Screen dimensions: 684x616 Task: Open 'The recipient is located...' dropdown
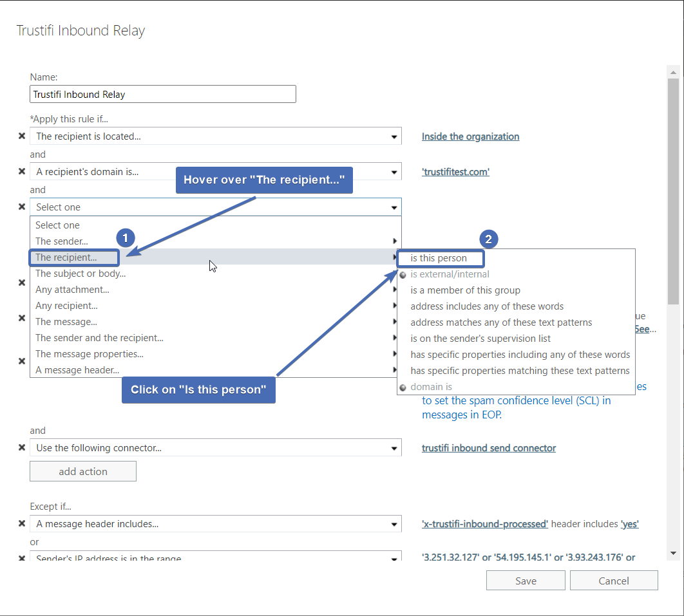[x=216, y=136]
